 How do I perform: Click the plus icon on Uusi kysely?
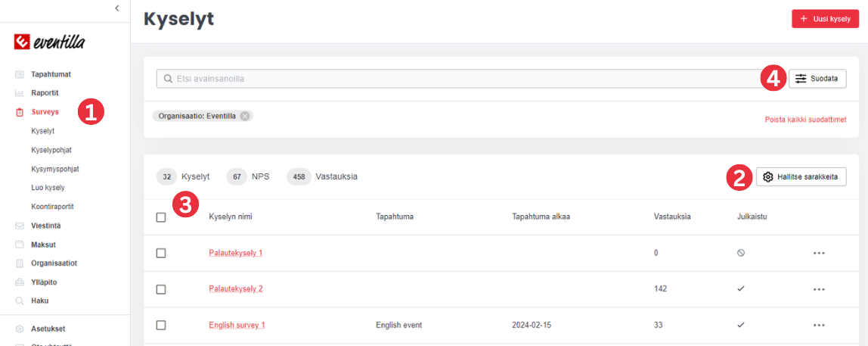pos(804,19)
